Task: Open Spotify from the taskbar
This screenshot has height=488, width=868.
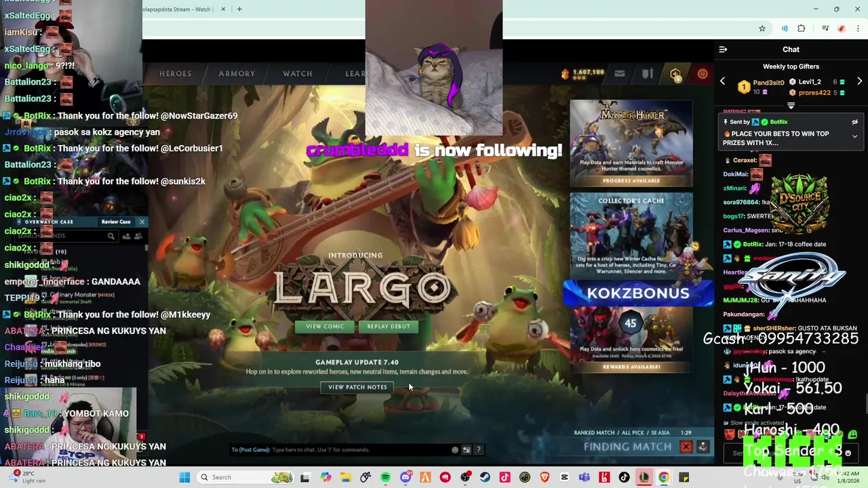Action: [x=385, y=477]
